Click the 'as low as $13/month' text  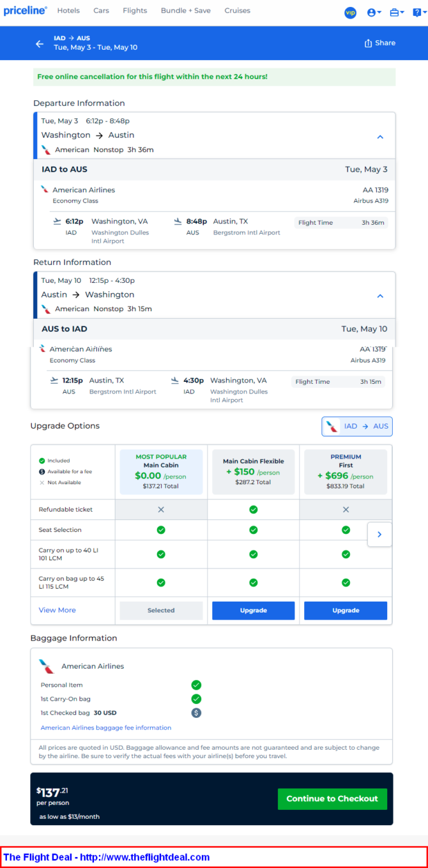69,816
